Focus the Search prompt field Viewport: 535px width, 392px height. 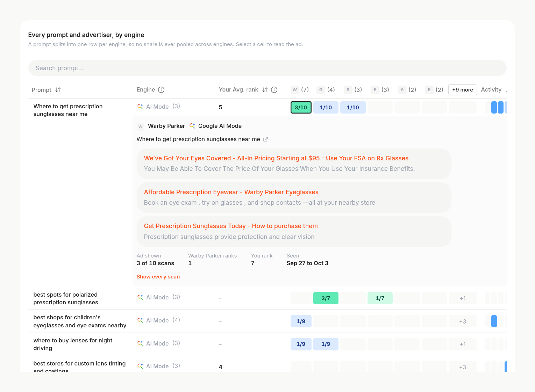(x=267, y=68)
